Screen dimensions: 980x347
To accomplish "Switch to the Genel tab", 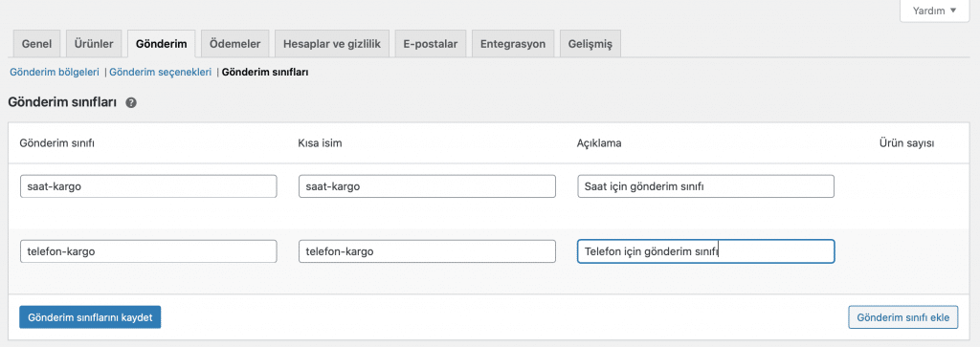I will pos(37,44).
